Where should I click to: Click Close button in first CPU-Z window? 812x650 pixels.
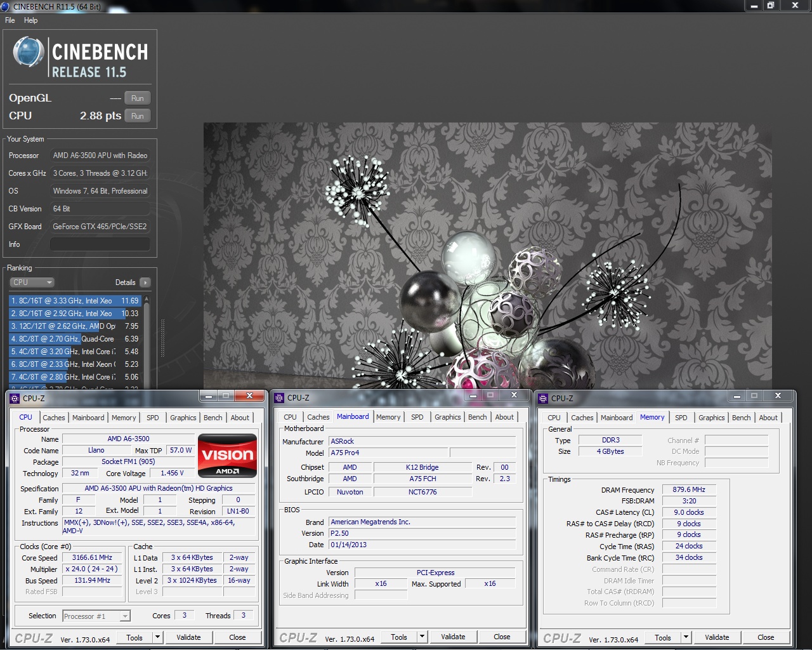click(x=237, y=637)
